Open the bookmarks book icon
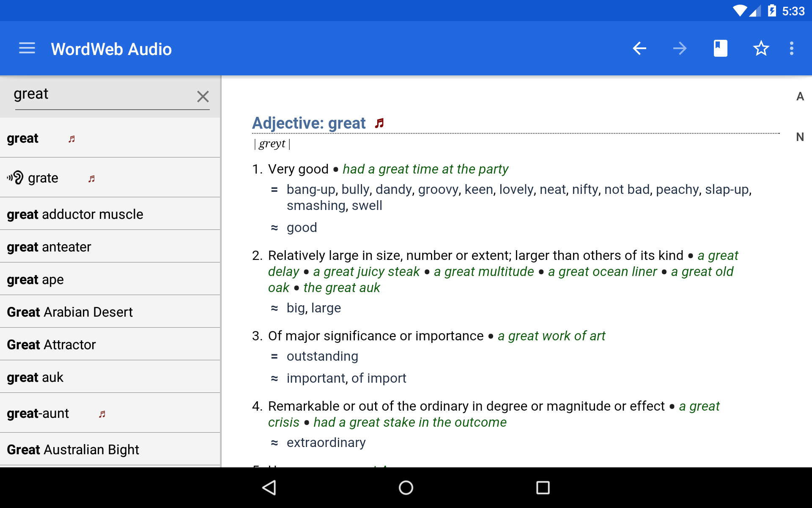 721,48
